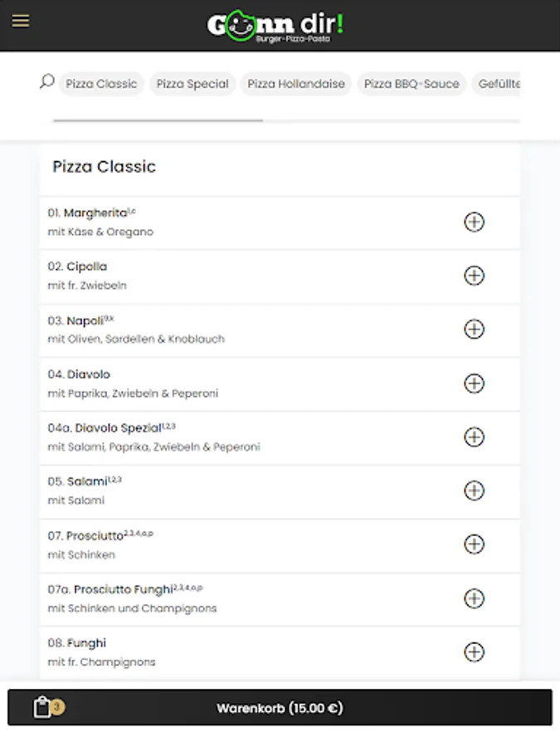
Task: Add Diavolo Spezial with plus icon
Action: [474, 437]
